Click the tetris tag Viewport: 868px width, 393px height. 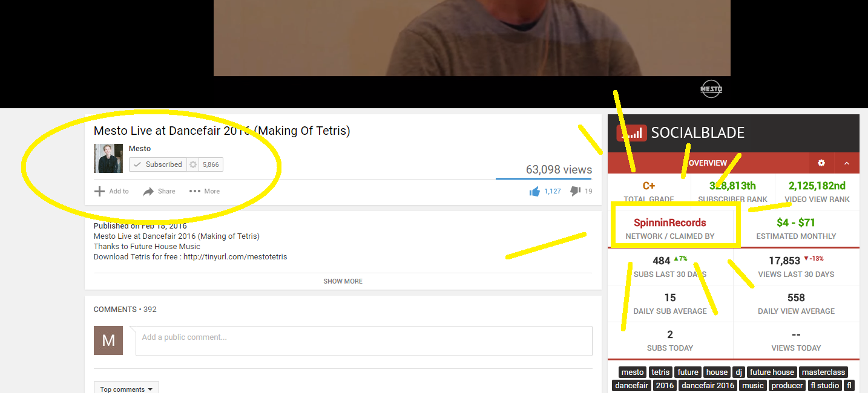pyautogui.click(x=660, y=372)
